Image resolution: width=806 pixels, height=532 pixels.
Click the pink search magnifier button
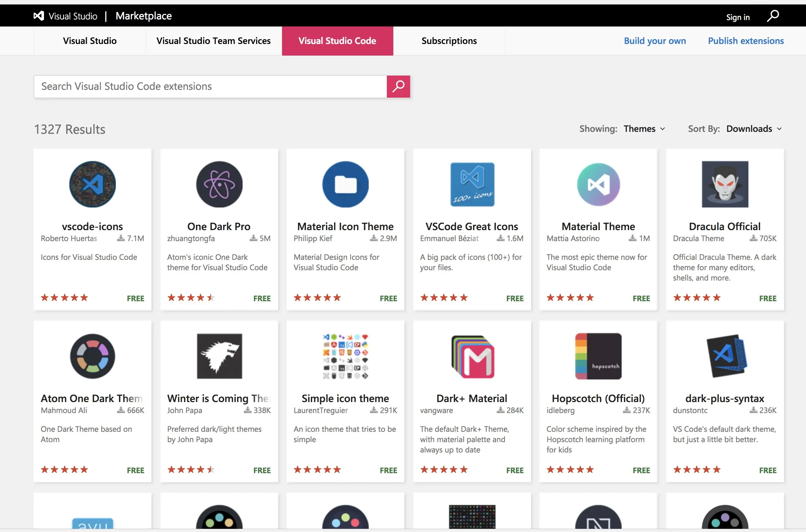click(398, 87)
